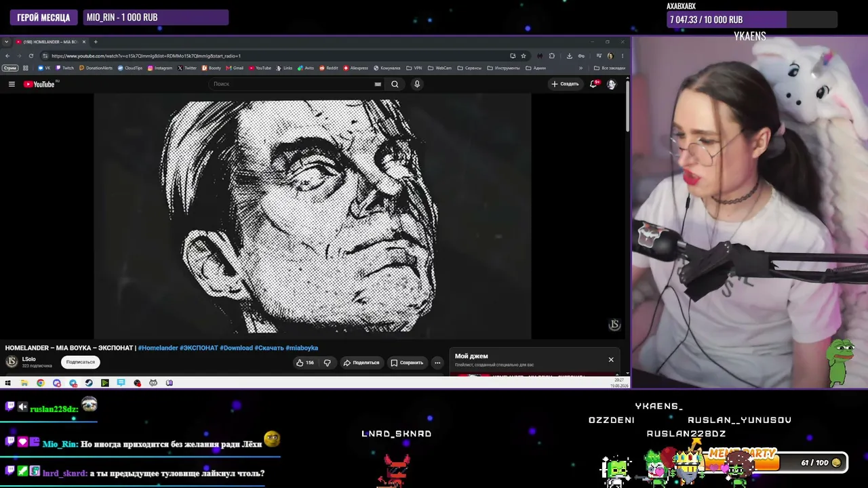
Task: Open the tab search dropdown arrow
Action: (x=6, y=42)
